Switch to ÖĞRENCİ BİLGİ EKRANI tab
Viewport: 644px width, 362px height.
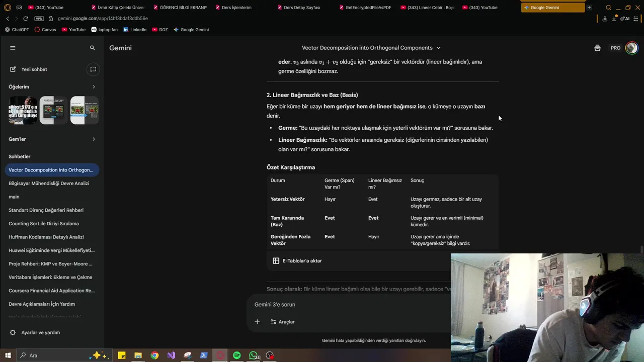click(180, 8)
